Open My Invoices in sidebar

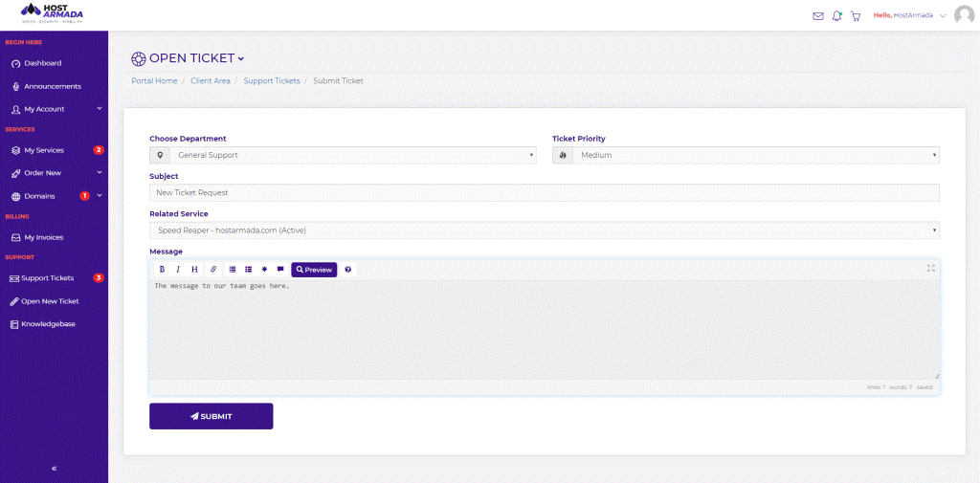tap(42, 237)
